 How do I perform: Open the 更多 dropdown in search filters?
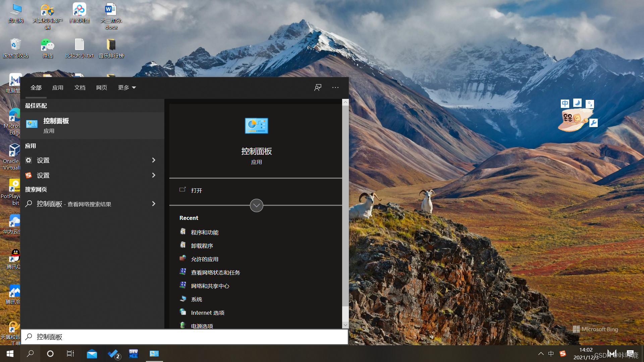click(127, 87)
